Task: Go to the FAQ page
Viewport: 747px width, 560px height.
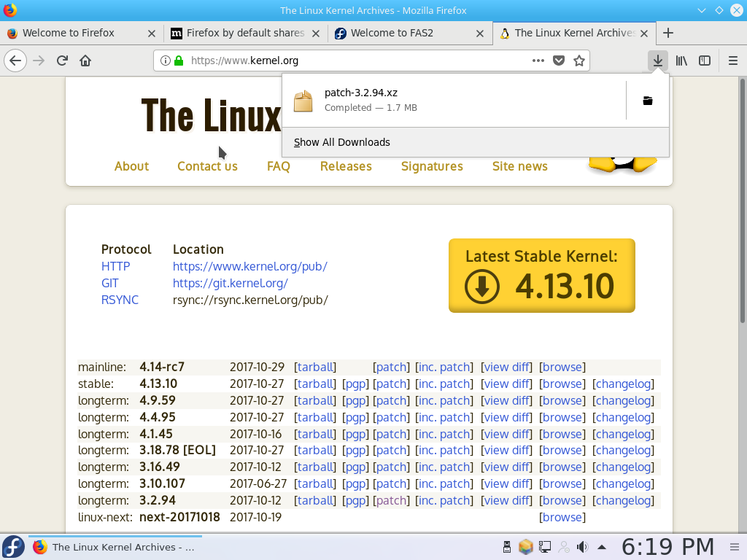Action: tap(278, 166)
